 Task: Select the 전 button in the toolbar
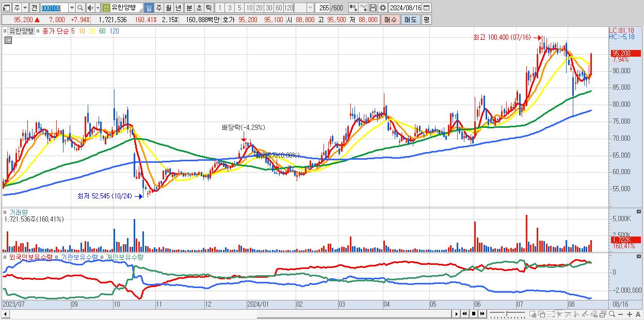34,8
